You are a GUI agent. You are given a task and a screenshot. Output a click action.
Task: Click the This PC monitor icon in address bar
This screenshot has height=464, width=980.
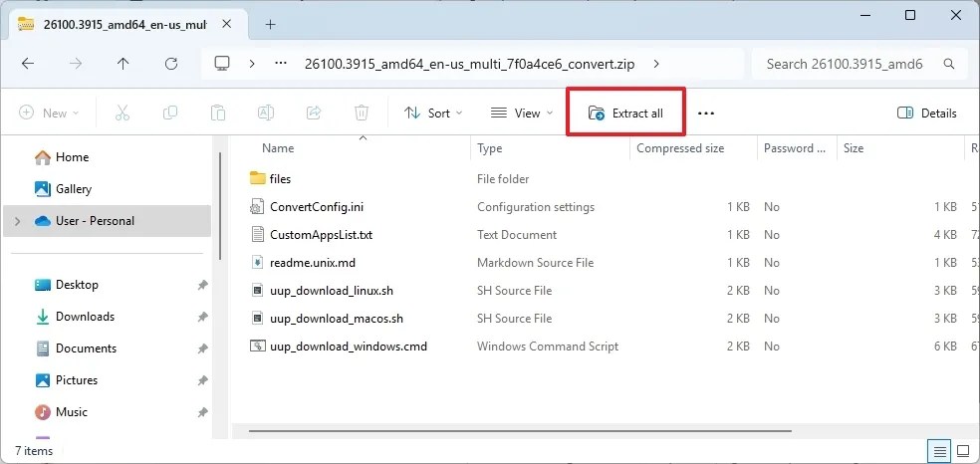pyautogui.click(x=222, y=63)
